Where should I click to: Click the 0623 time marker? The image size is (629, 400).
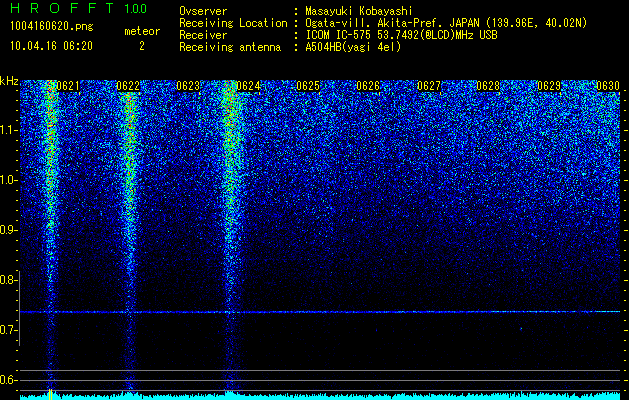[188, 86]
